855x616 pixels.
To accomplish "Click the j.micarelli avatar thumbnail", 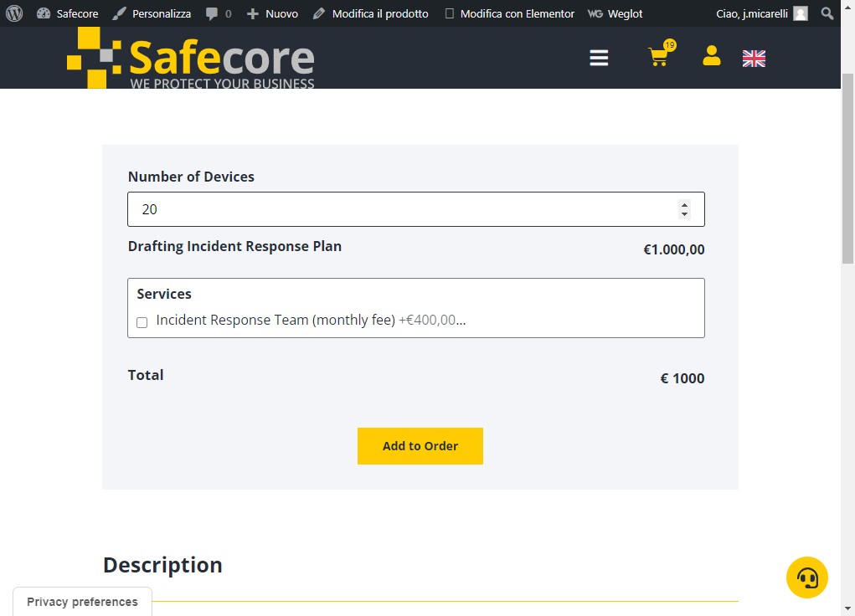I will 800,13.
